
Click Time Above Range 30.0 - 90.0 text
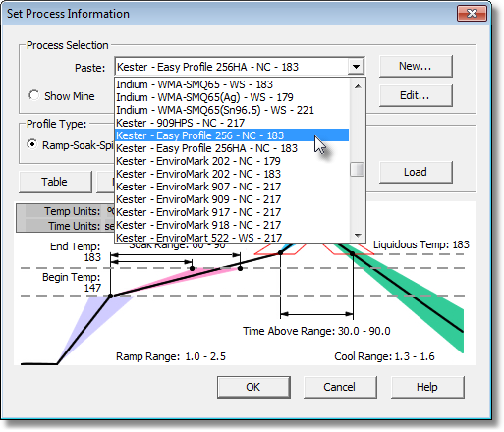tap(316, 331)
